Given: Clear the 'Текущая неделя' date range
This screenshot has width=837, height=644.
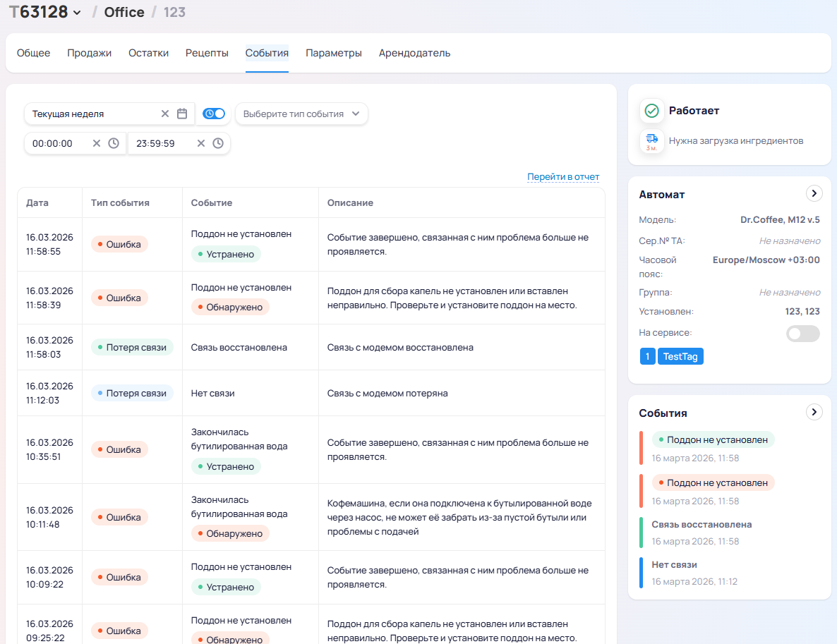Looking at the screenshot, I should pos(165,114).
